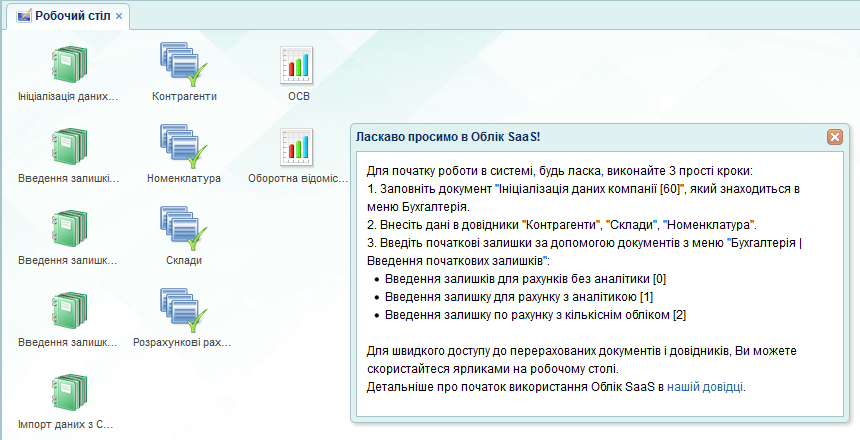Click bullet Введення залишку по рахунку з кількісним обліком [2]
This screenshot has width=860, height=440.
point(535,315)
